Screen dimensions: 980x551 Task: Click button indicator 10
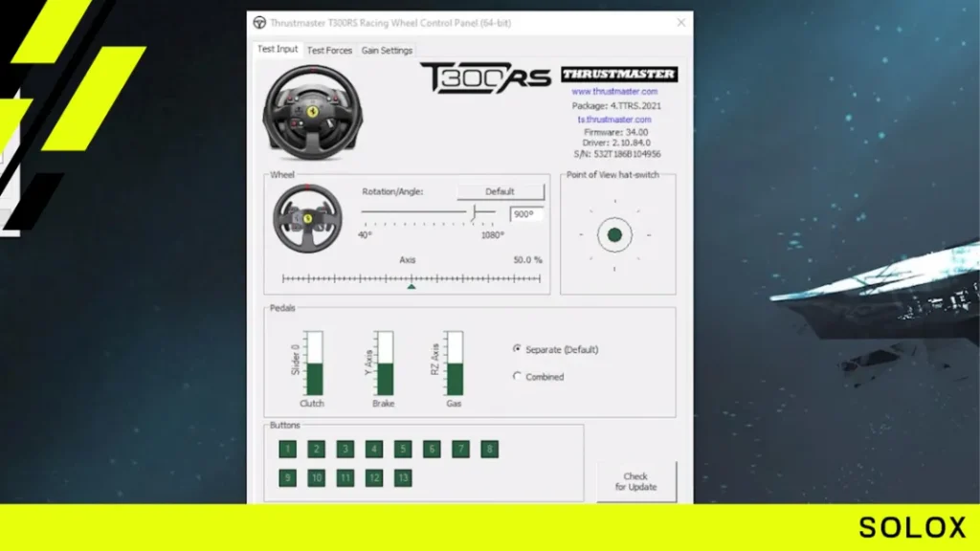tap(316, 478)
